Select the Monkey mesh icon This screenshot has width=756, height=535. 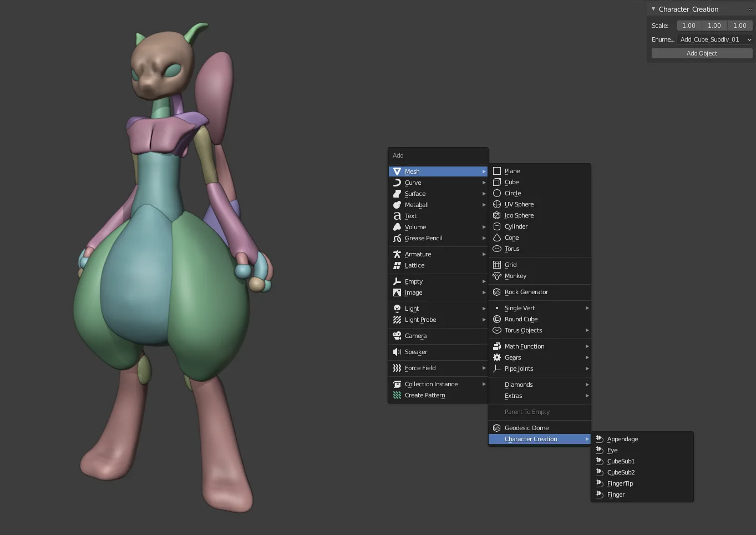498,276
